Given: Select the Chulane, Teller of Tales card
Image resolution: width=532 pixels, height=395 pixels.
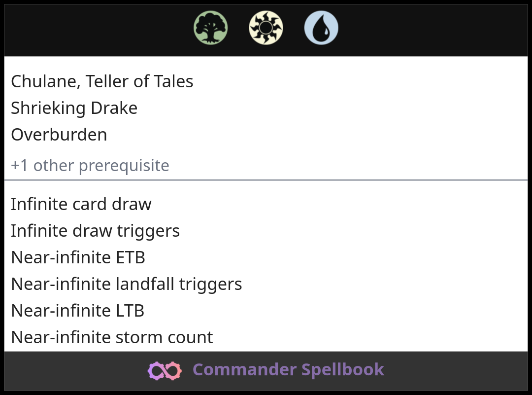Looking at the screenshot, I should pyautogui.click(x=102, y=81).
